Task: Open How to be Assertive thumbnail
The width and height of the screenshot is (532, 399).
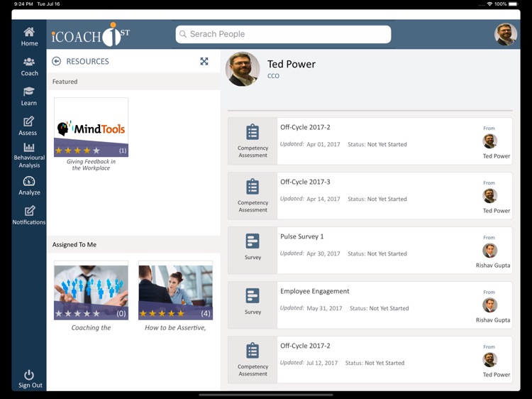Action: pyautogui.click(x=175, y=290)
